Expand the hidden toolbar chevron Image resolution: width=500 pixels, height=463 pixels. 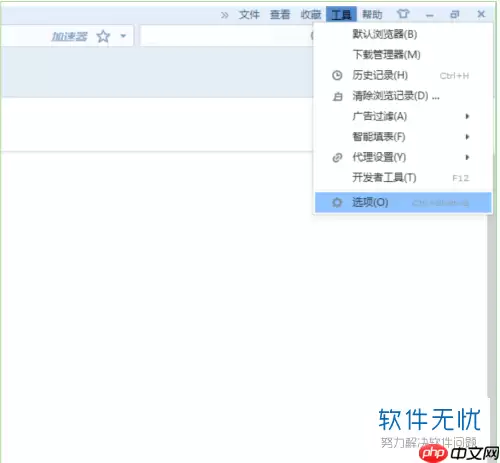(224, 15)
